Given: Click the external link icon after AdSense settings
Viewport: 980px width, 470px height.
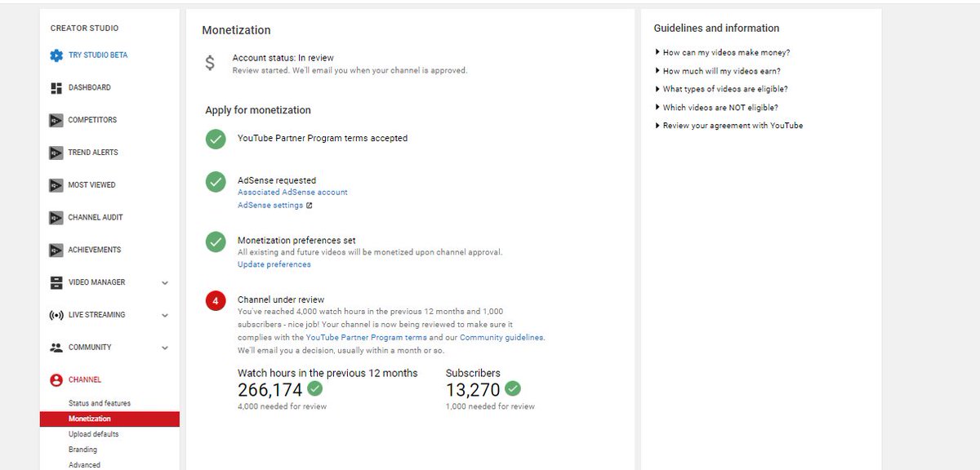Looking at the screenshot, I should point(309,206).
